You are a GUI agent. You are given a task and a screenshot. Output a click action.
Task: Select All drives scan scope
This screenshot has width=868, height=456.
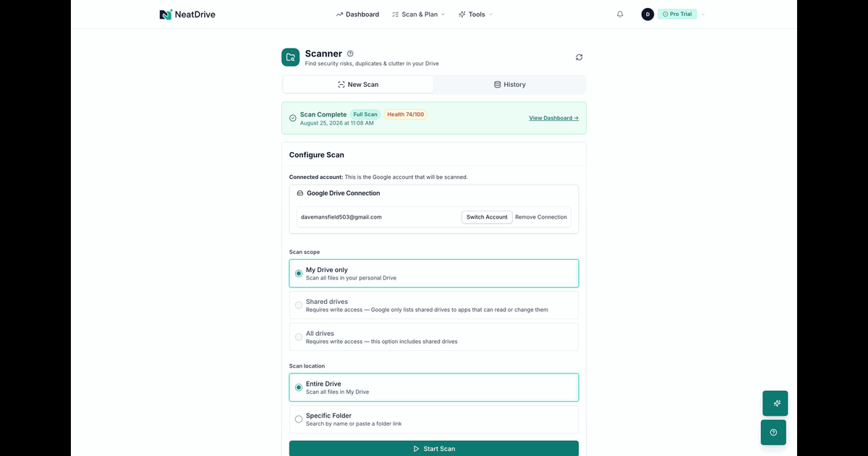pos(434,337)
